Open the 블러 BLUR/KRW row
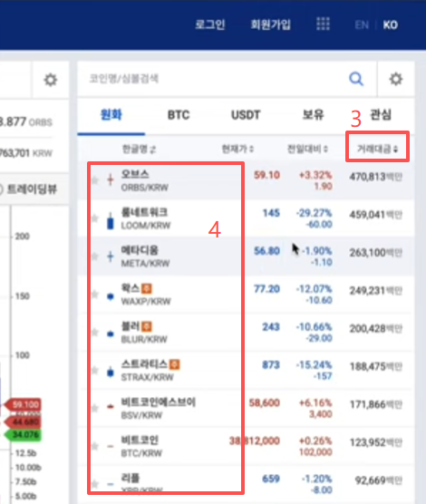The height and width of the screenshot is (504, 426). [x=246, y=332]
